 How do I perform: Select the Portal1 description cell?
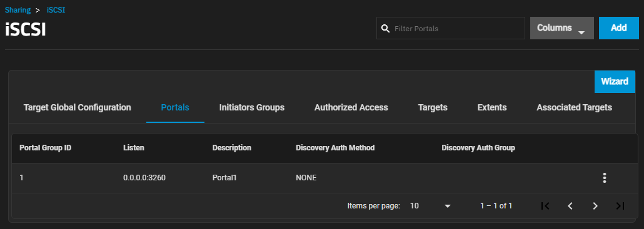[224, 178]
